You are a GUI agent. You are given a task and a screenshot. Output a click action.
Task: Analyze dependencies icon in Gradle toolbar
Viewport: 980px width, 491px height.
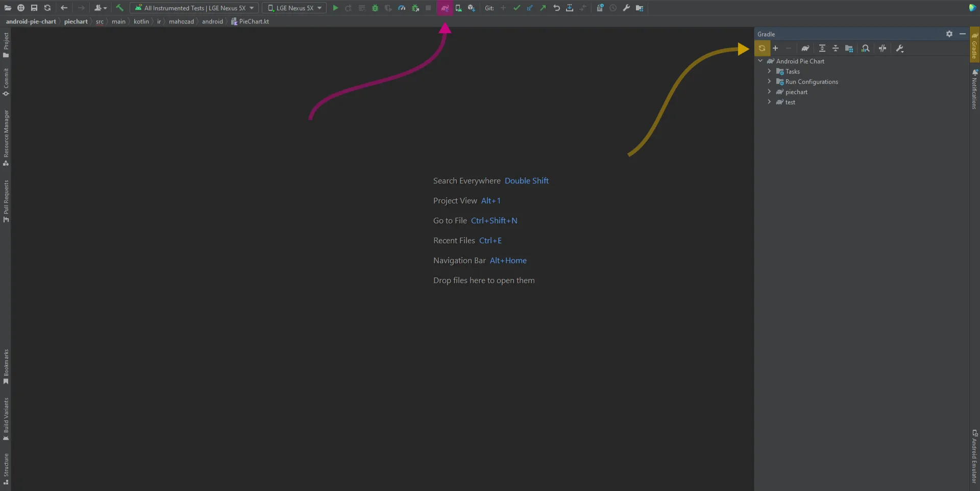[x=866, y=48]
